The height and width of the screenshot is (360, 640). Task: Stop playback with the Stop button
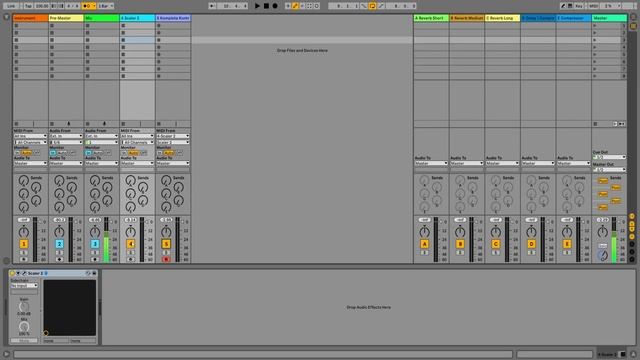tap(266, 6)
